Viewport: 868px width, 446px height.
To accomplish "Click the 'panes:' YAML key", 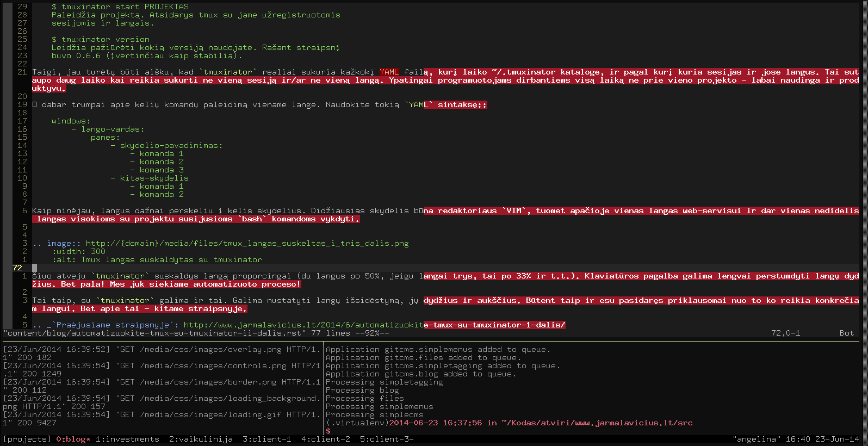I will 106,137.
